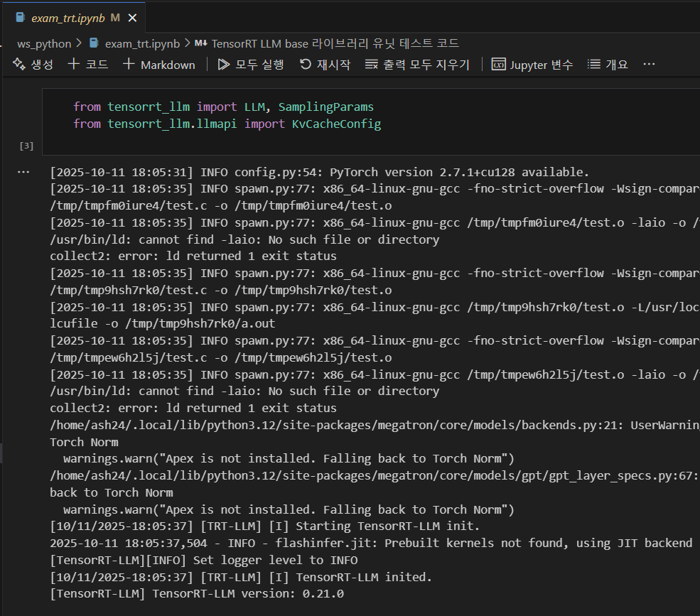Click the notebook file icon in tab
Image resolution: width=700 pixels, height=616 pixels.
point(20,18)
